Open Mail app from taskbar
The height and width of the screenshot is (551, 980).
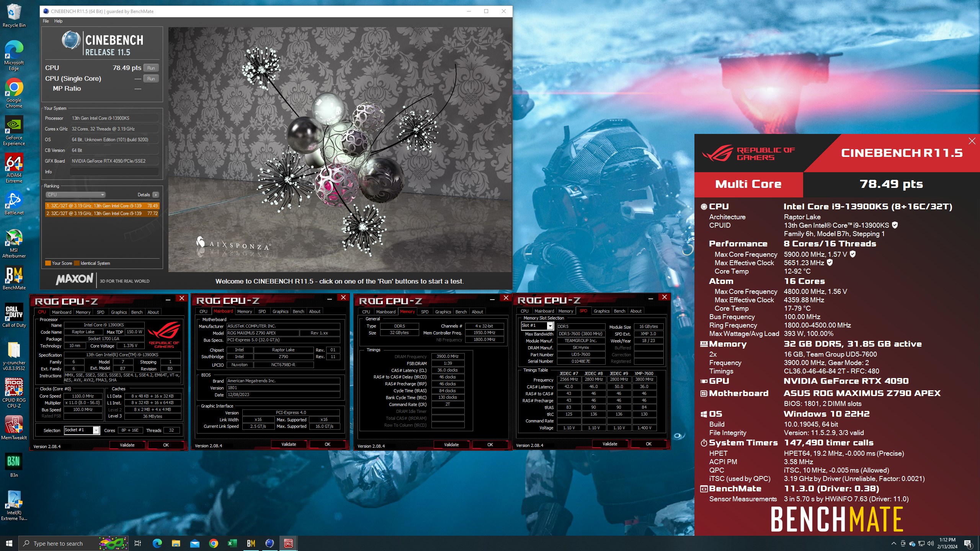tap(195, 543)
